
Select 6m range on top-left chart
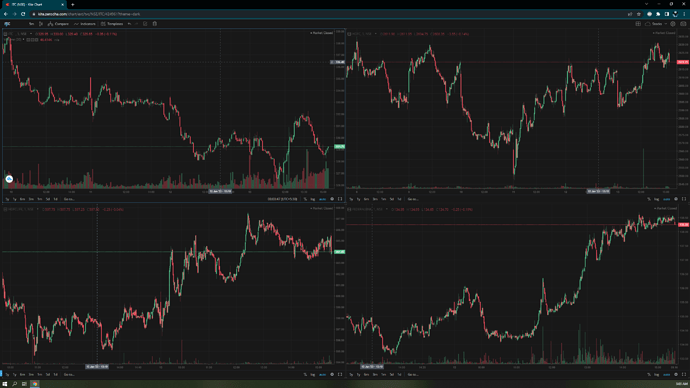pyautogui.click(x=22, y=199)
